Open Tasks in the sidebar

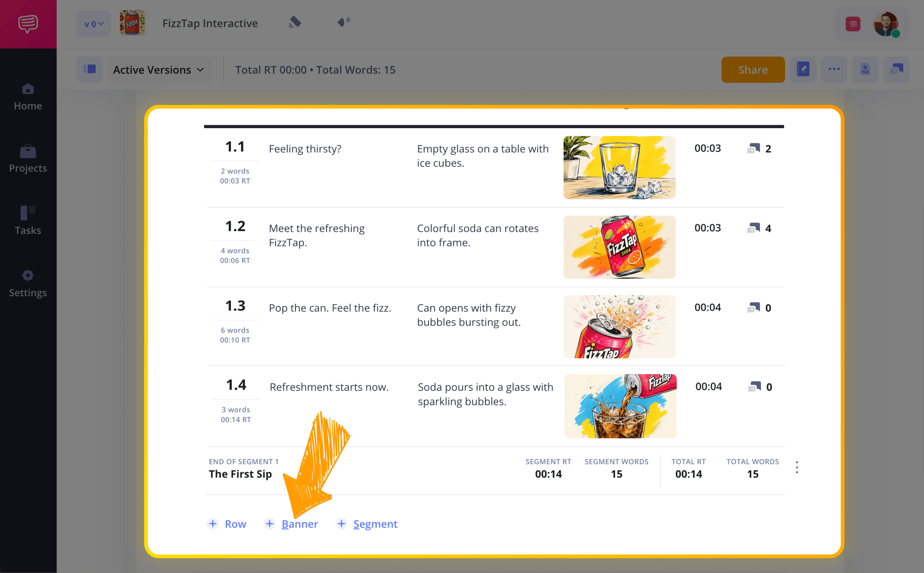coord(28,221)
